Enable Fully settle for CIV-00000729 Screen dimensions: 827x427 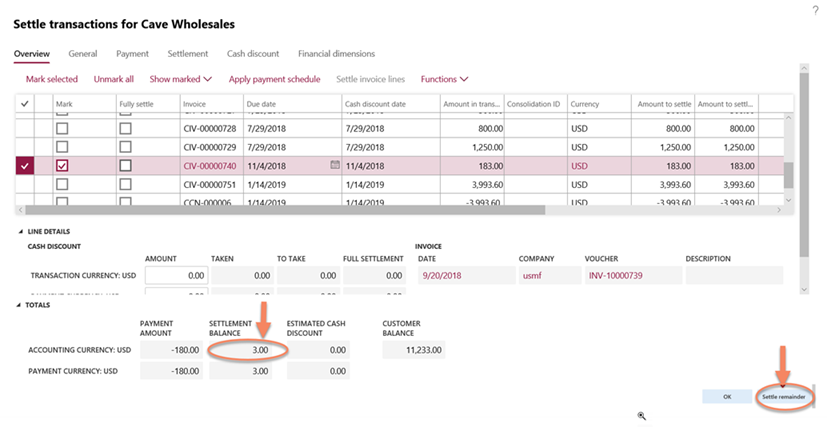pyautogui.click(x=126, y=147)
